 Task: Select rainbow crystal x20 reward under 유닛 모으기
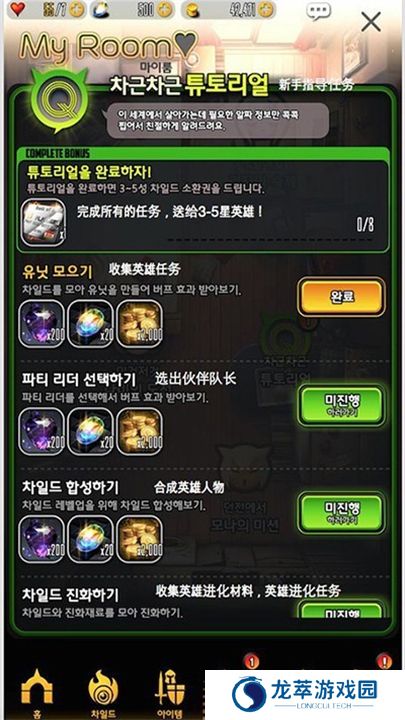pyautogui.click(x=90, y=324)
